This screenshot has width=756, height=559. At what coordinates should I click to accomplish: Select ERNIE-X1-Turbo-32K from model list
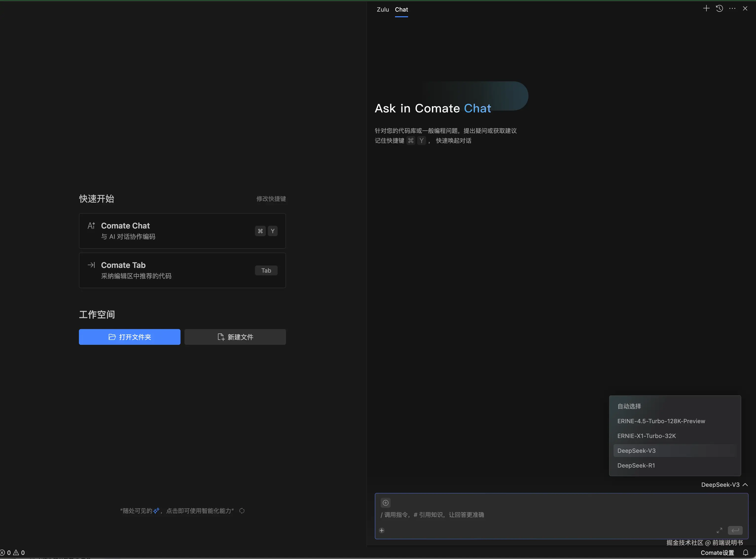tap(646, 436)
